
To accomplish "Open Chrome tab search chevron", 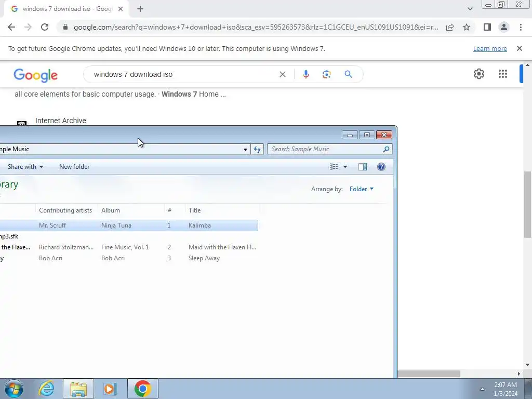I will click(x=470, y=9).
